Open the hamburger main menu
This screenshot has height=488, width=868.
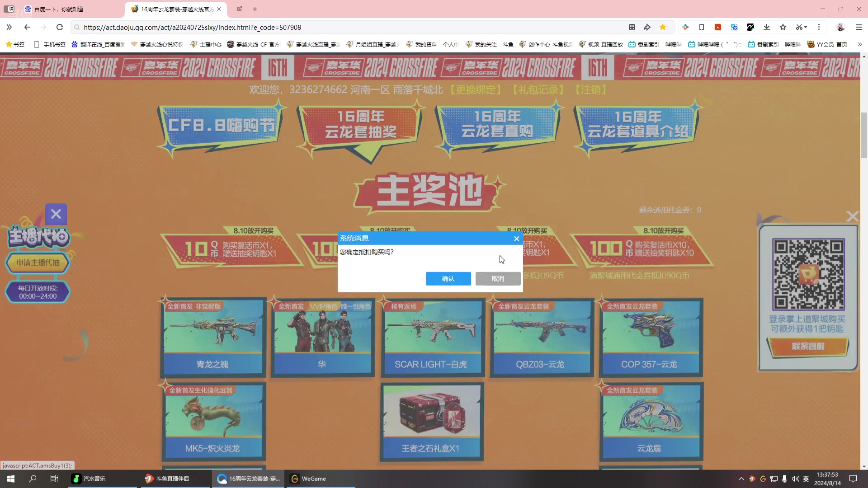pos(859,27)
